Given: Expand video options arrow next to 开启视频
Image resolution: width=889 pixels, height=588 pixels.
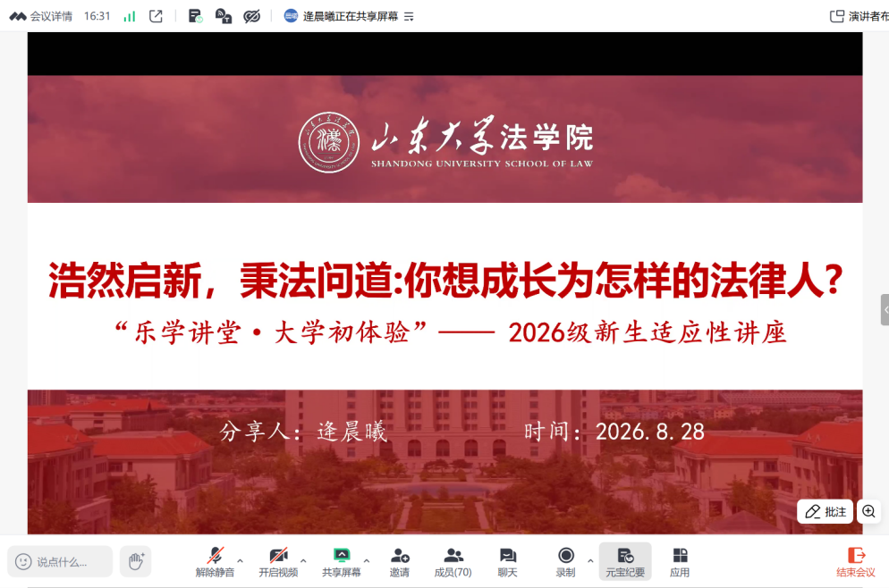Looking at the screenshot, I should [x=303, y=561].
